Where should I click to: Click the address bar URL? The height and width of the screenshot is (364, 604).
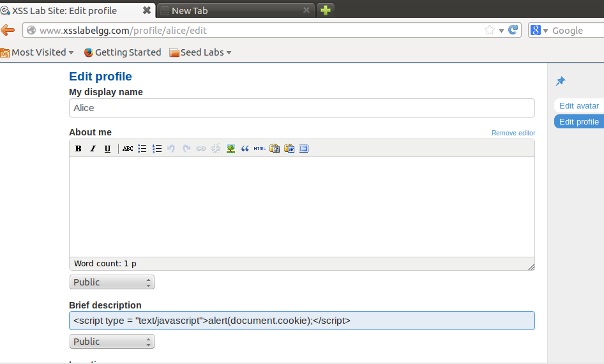click(123, 31)
